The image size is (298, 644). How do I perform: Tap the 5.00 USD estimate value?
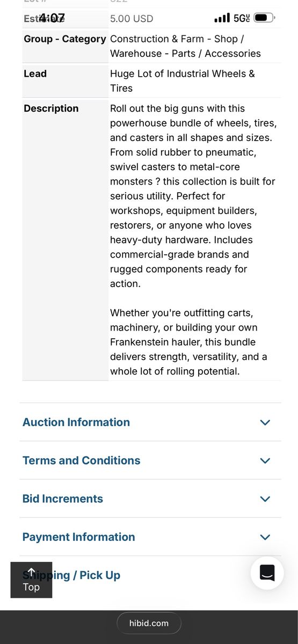point(132,18)
